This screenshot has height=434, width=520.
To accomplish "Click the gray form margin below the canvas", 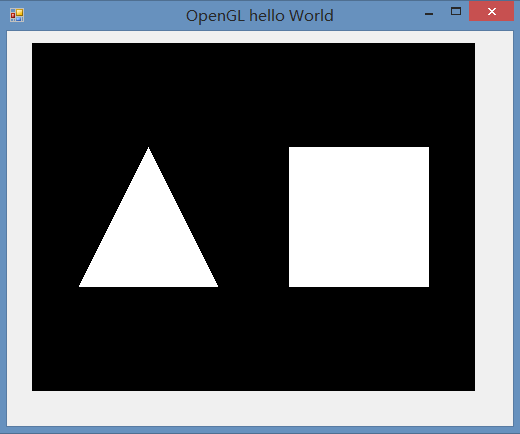I will pos(260,408).
